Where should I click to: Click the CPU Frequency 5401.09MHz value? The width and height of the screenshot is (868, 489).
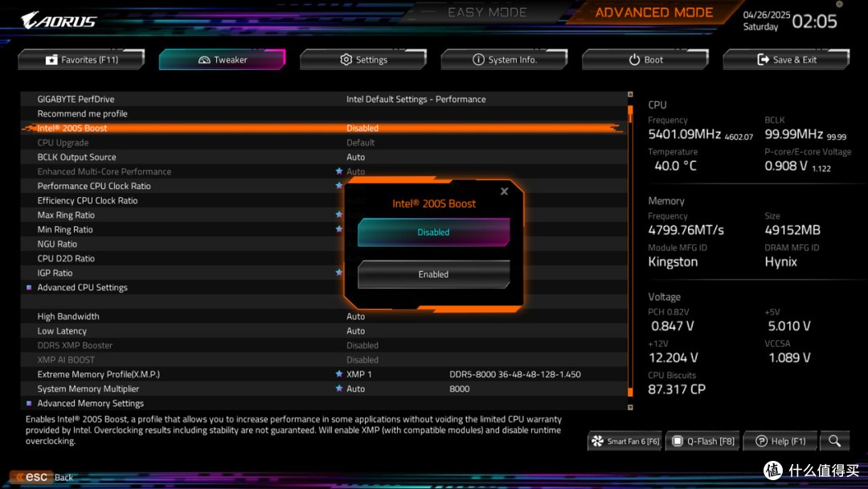pyautogui.click(x=684, y=134)
